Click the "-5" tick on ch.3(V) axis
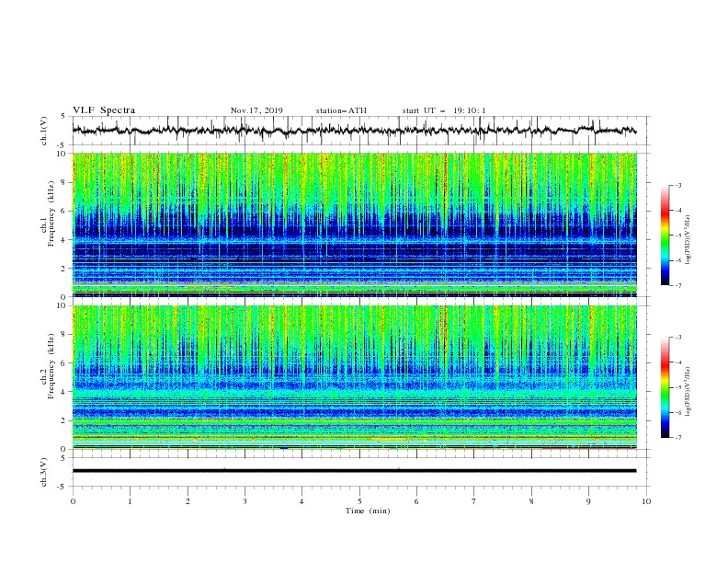The image size is (728, 563). click(62, 487)
